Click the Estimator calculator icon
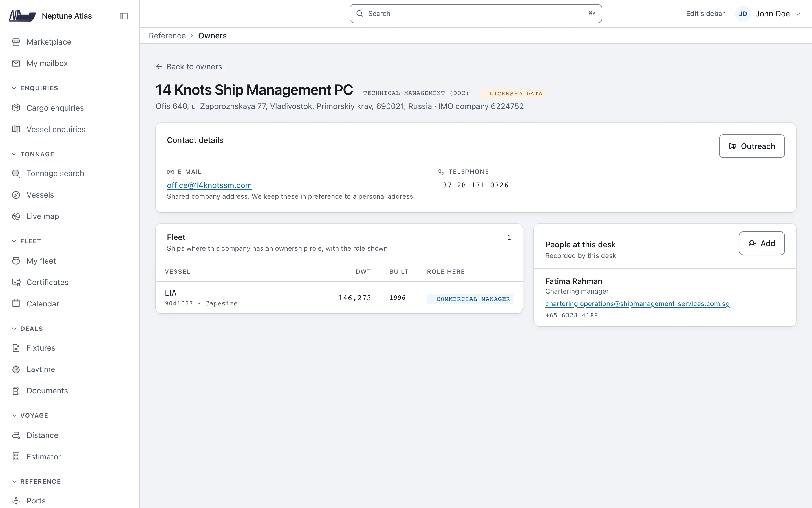Screen dimensions: 812x508 pyautogui.click(x=16, y=457)
